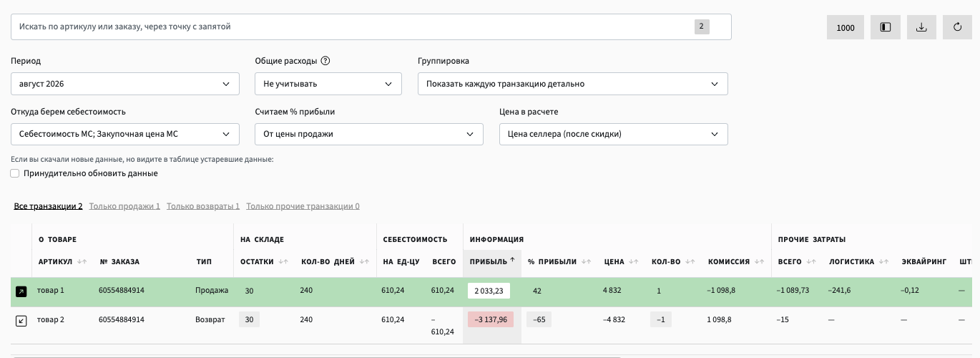Click the help icon beside Общие расходы
980x358 pixels.
325,61
